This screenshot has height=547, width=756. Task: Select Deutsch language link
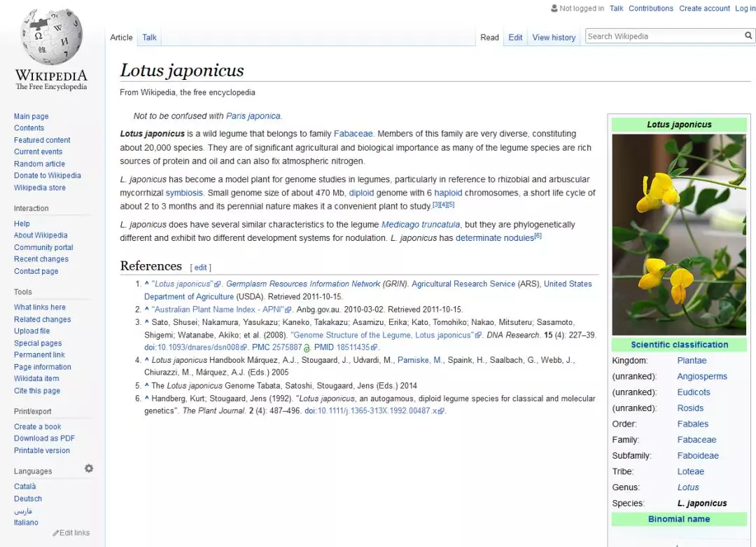[28, 499]
